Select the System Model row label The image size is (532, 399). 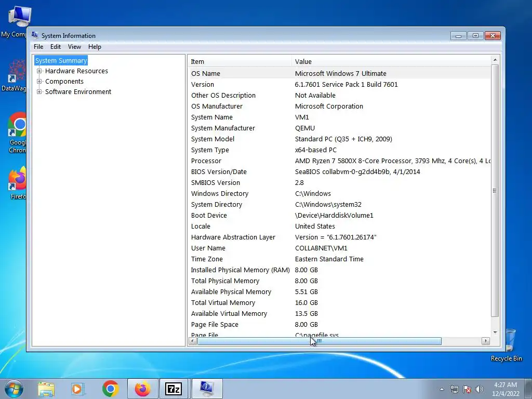[212, 139]
